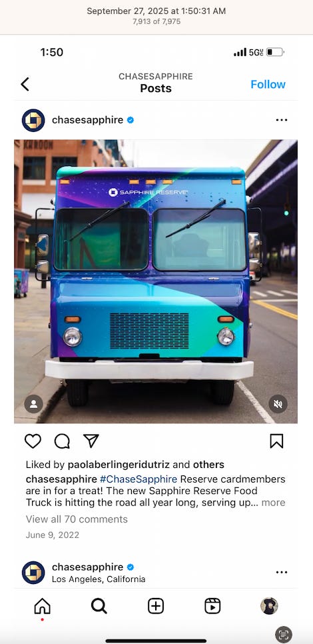Tap the heart icon to like the post

coord(33,441)
